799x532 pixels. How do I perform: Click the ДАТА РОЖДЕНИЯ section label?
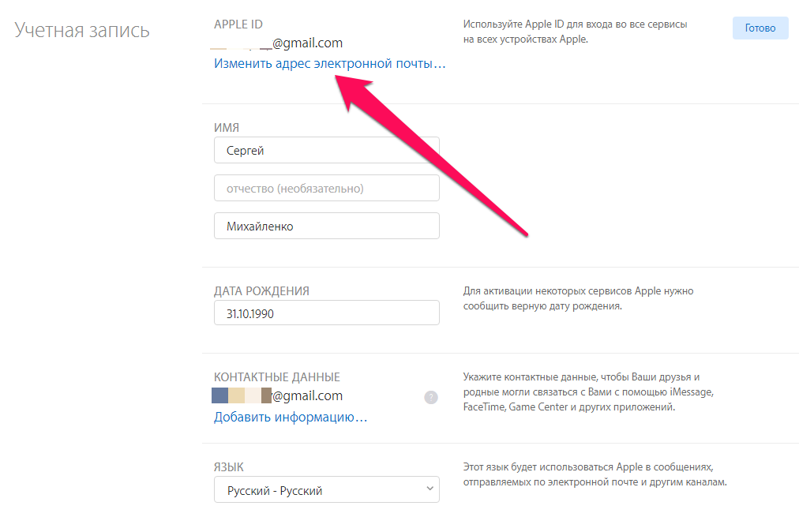(261, 290)
